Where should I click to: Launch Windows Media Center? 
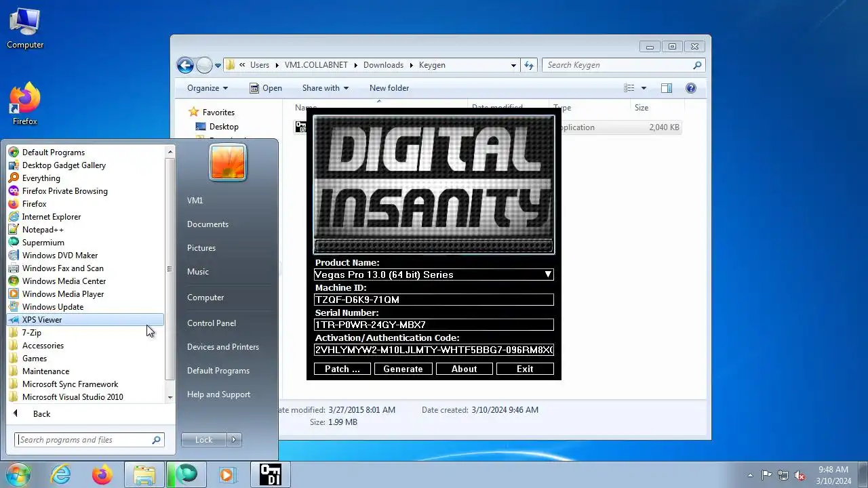85,281
